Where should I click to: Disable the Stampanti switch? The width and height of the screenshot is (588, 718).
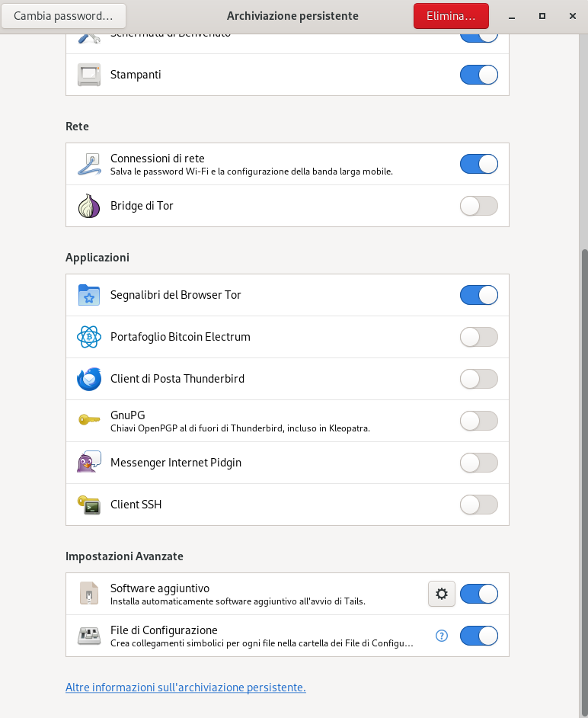[x=478, y=75]
